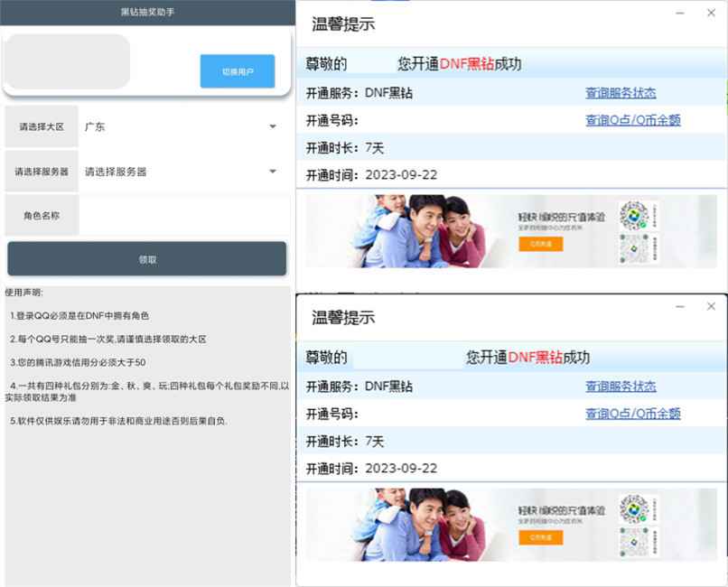Click the blue 切换用户 button
Screen dimensions: 728x587
(x=238, y=71)
